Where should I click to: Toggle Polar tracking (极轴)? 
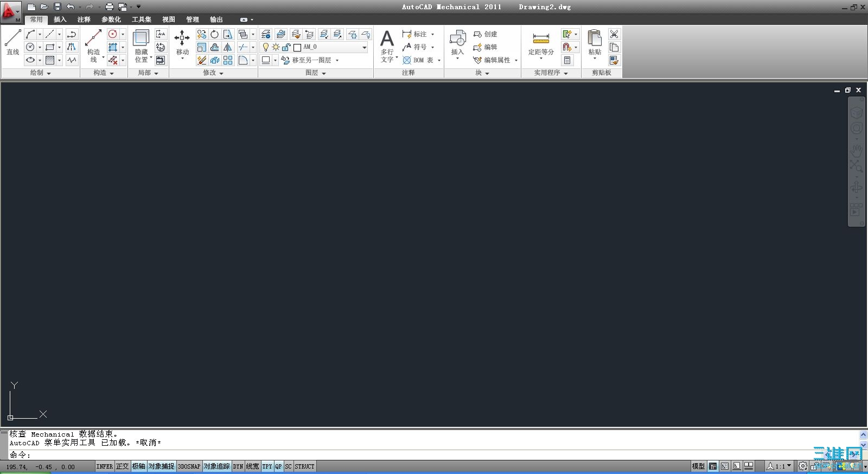(x=139, y=466)
